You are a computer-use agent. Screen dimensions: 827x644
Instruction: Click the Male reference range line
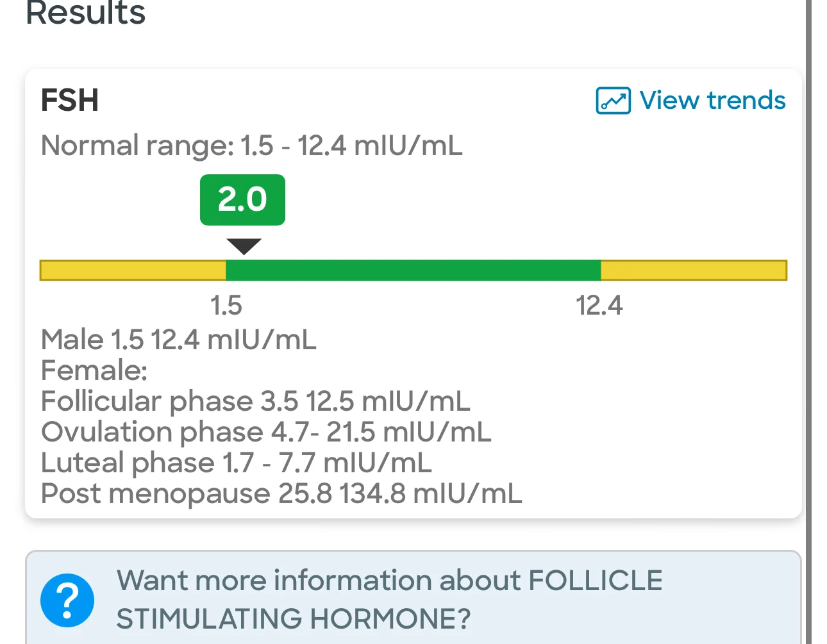coord(179,340)
